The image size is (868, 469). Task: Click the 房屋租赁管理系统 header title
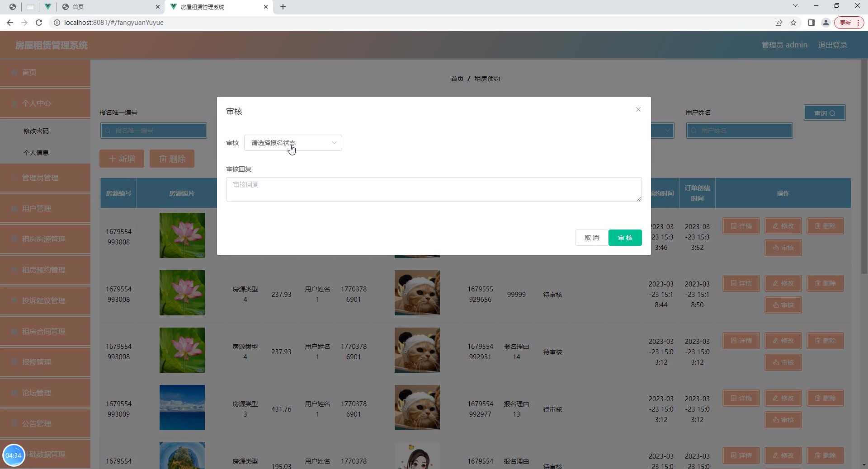click(x=52, y=45)
